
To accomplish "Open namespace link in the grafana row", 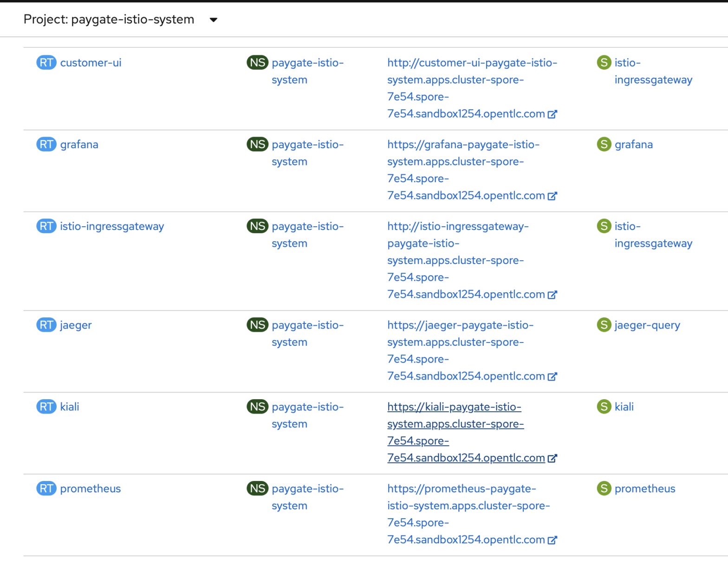I will click(307, 153).
